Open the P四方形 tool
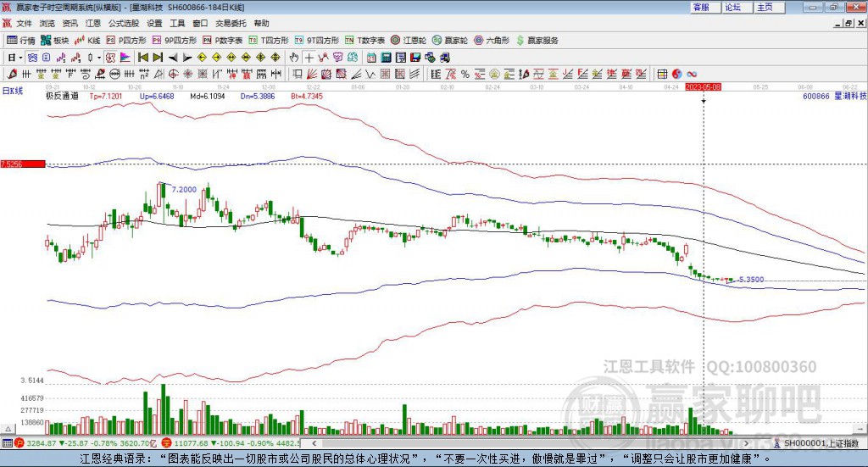The height and width of the screenshot is (467, 868). tap(126, 41)
